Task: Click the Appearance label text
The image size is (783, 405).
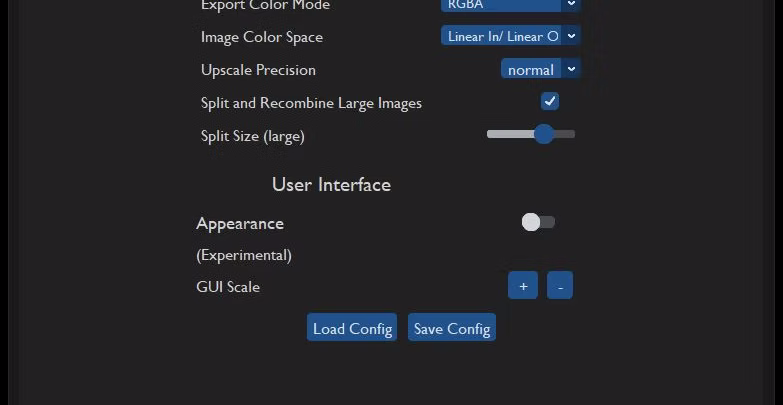Action: pyautogui.click(x=240, y=223)
